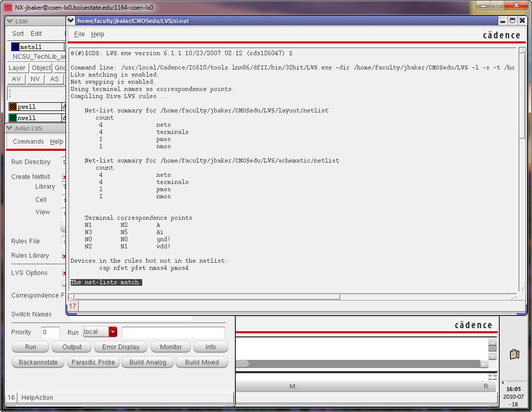Image resolution: width=532 pixels, height=412 pixels.
Task: Toggle the Create Netlist checkbox
Action: pyautogui.click(x=64, y=176)
